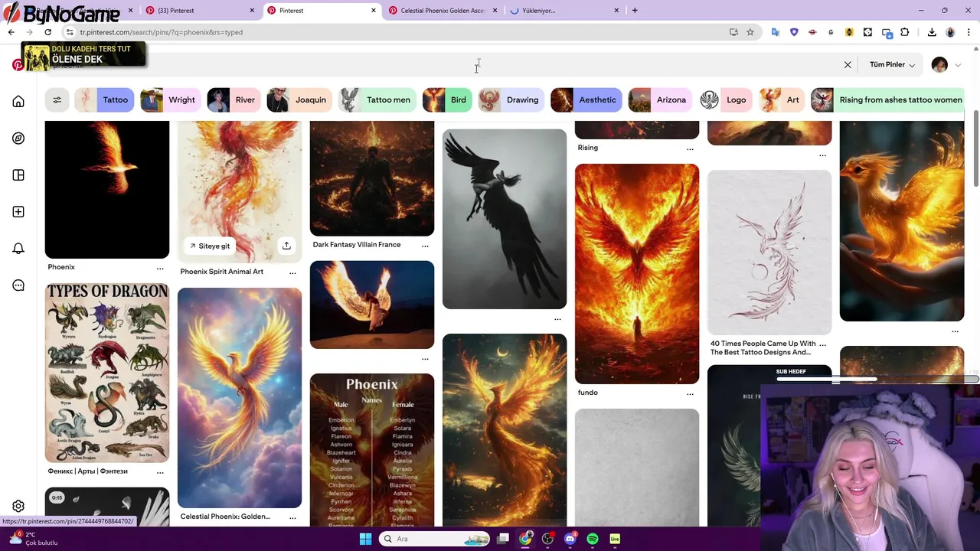The height and width of the screenshot is (551, 980).
Task: Open OBS Studio from the taskbar
Action: pos(547,539)
